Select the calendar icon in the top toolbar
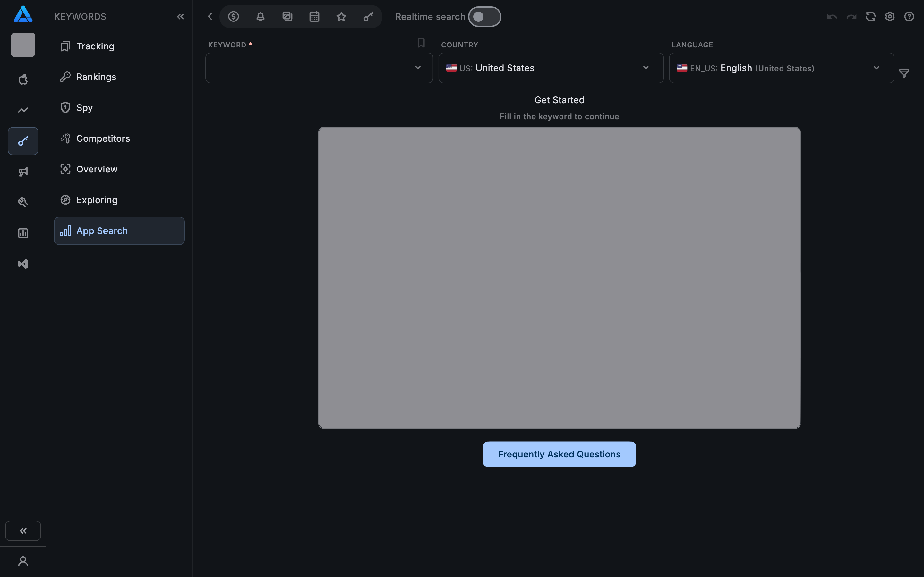Screen dimensions: 924x577 pyautogui.click(x=314, y=16)
